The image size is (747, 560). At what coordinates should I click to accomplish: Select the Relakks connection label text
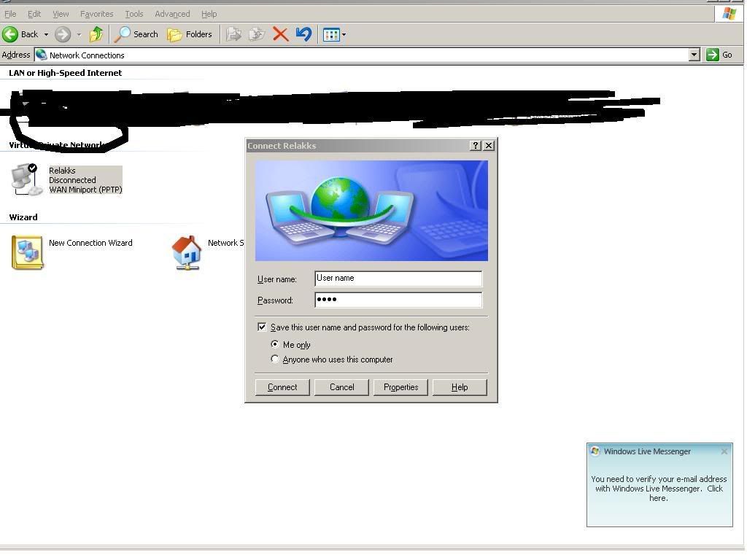click(85, 180)
